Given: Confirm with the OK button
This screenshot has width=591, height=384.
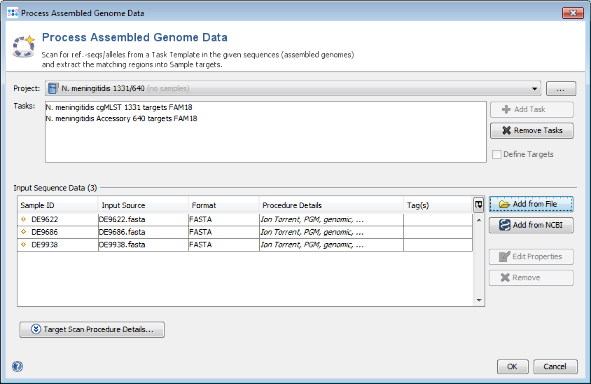Looking at the screenshot, I should tap(513, 366).
